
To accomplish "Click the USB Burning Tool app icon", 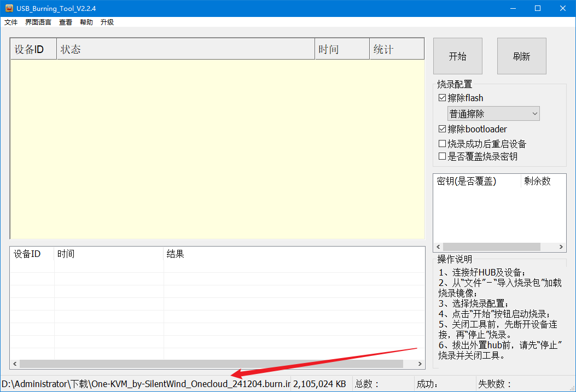I will coord(9,8).
